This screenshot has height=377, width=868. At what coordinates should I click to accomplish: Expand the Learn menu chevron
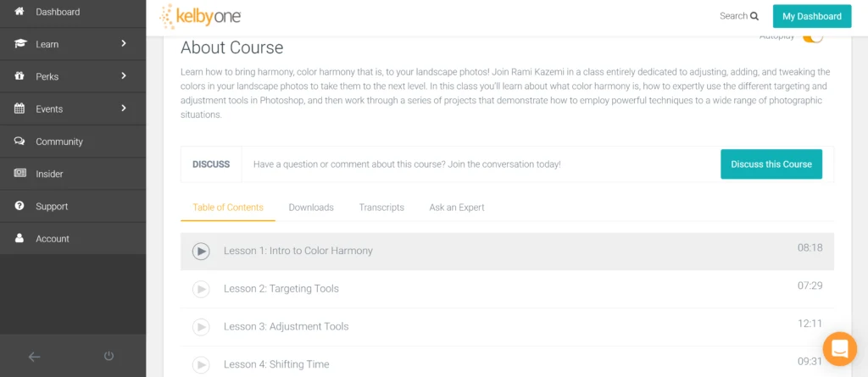click(x=124, y=43)
